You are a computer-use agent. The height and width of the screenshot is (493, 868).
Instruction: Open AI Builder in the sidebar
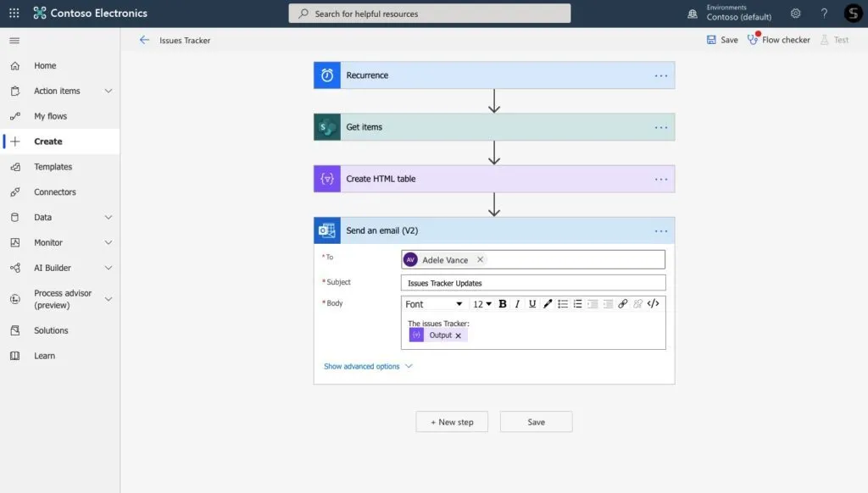pyautogui.click(x=53, y=268)
